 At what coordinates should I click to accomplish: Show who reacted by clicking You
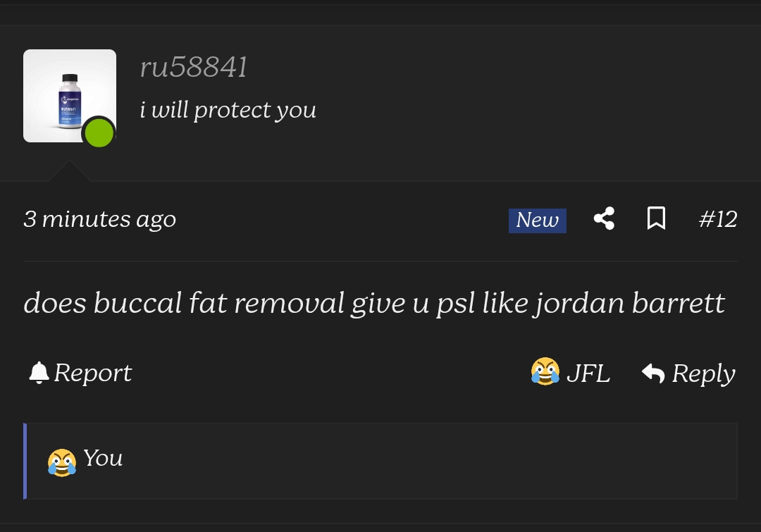coord(103,458)
